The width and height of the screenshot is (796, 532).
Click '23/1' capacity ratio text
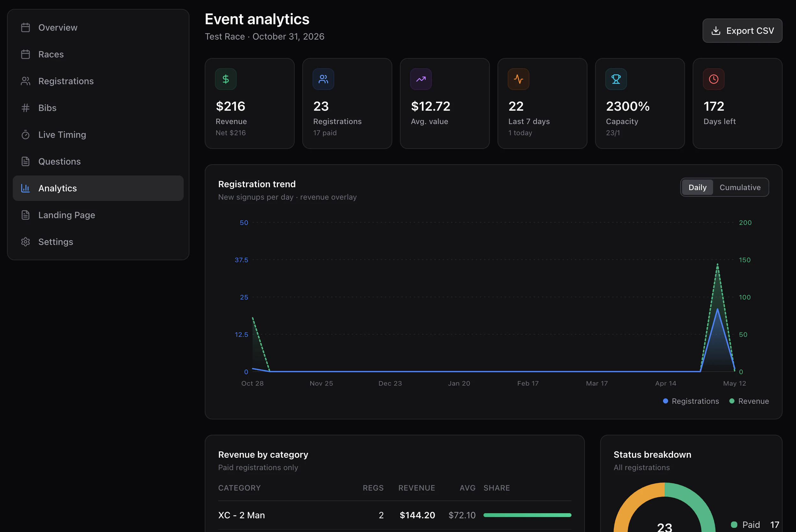click(x=613, y=133)
